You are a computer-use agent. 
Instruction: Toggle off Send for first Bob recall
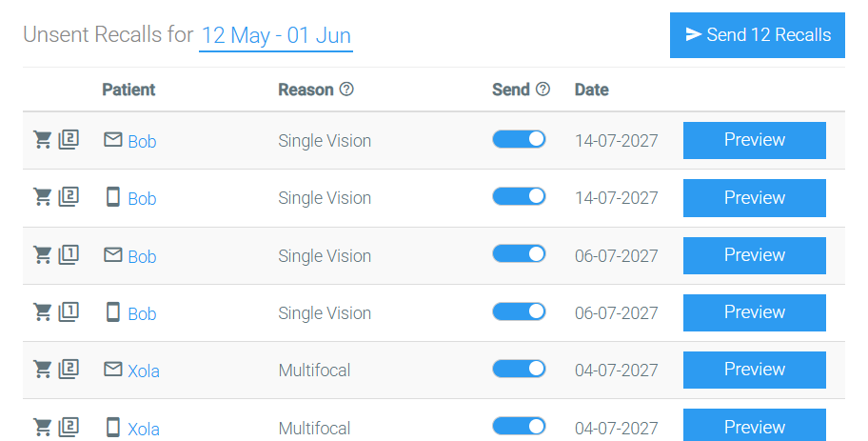520,140
